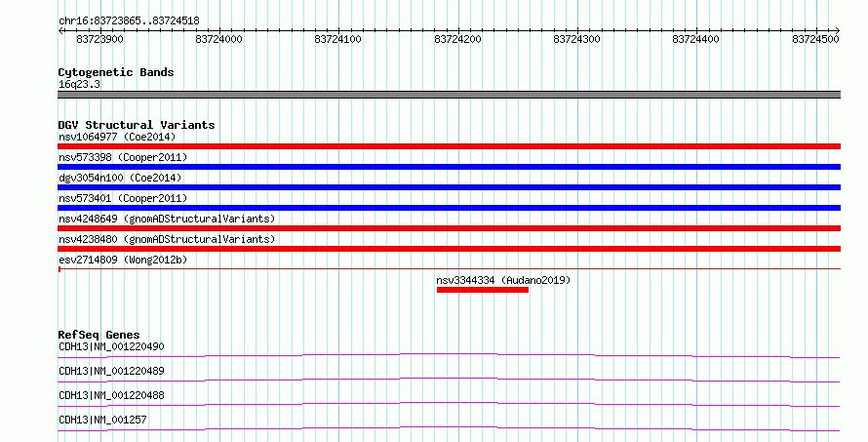This screenshot has height=442, width=868.
Task: Open variant nsv573401 (Cooper2011) label
Action: 123,198
